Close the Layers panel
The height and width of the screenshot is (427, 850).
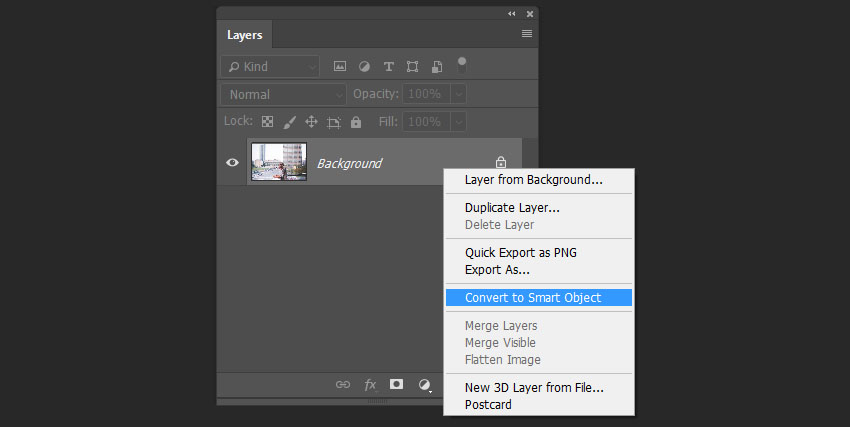[x=530, y=14]
